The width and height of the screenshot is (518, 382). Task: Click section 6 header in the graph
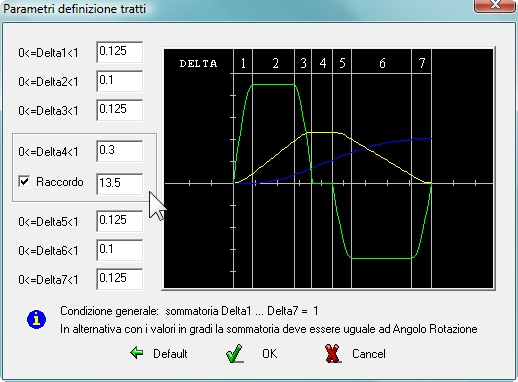tap(382, 63)
